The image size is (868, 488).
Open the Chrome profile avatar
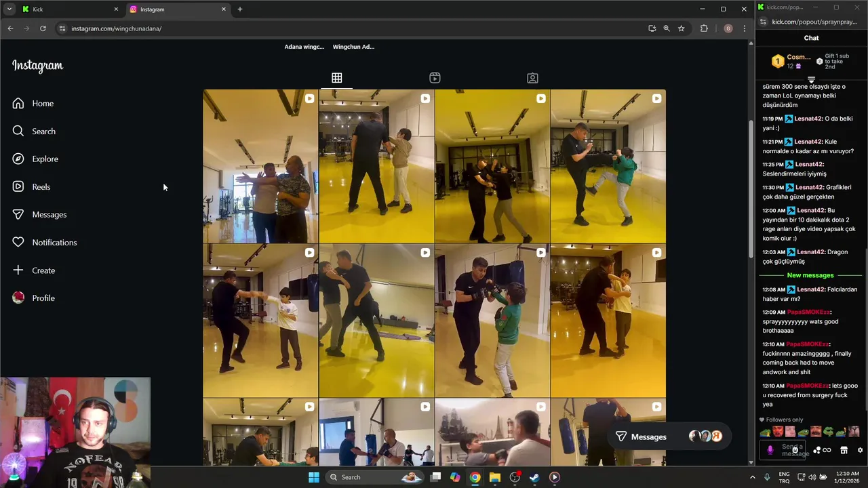tap(728, 28)
